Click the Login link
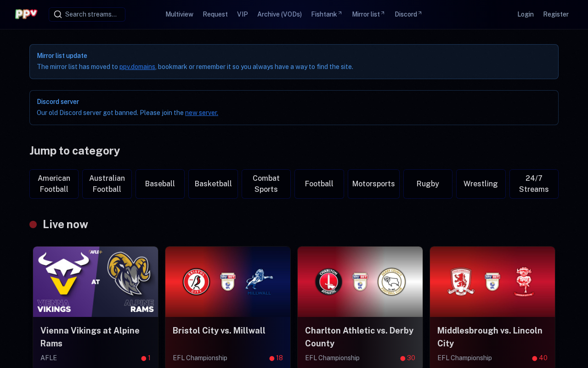The width and height of the screenshot is (588, 368). click(x=526, y=14)
